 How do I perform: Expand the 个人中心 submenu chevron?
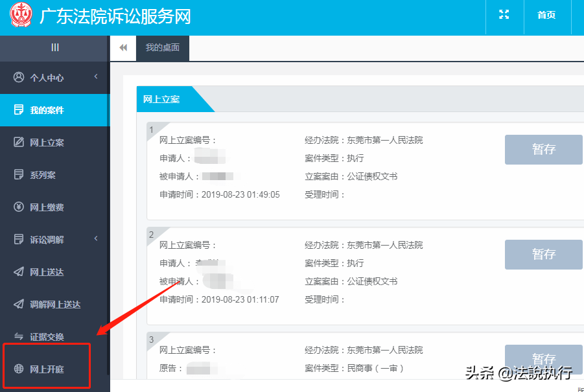[x=96, y=78]
